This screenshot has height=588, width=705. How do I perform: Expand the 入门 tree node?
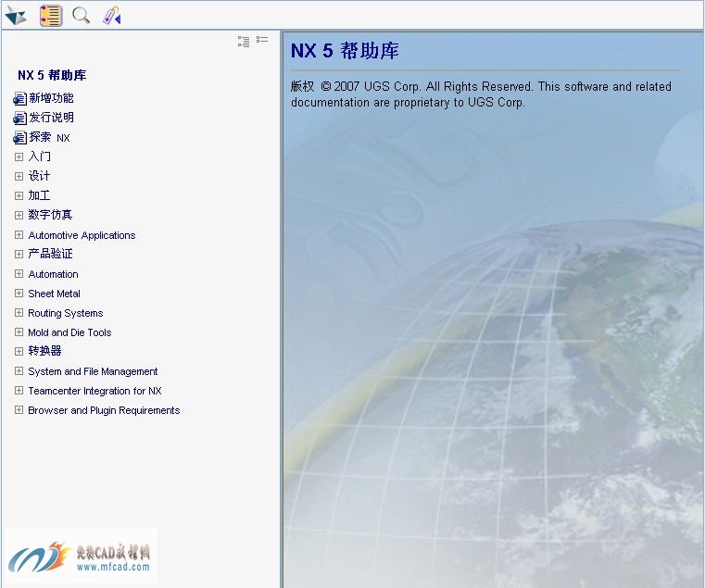point(19,156)
